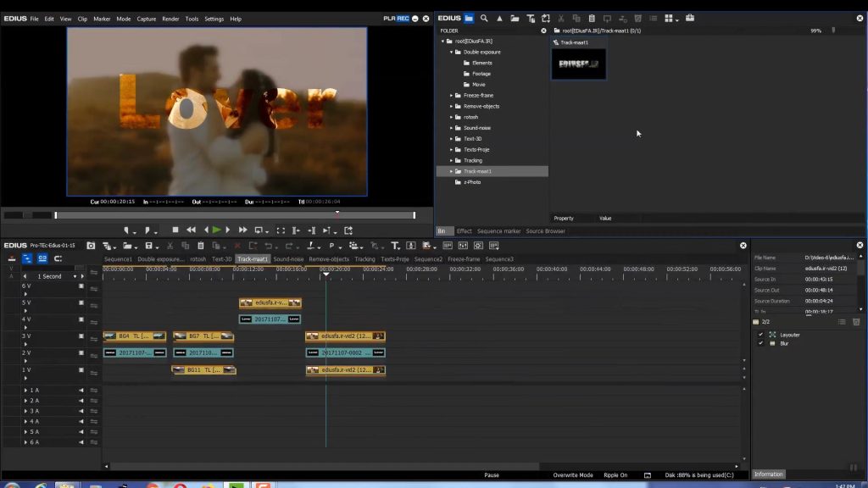Toggle the 6 V track video visibility

81,286
